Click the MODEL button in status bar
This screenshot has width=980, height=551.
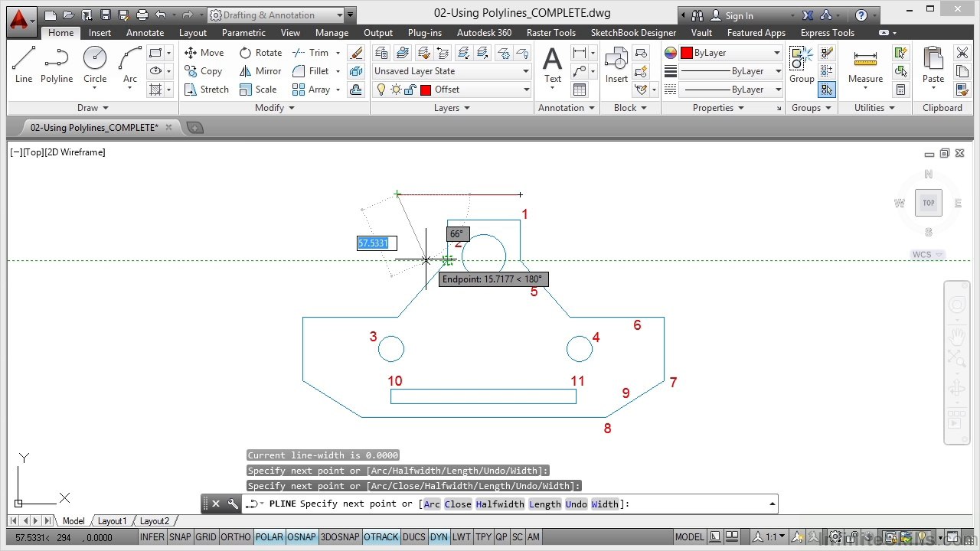[689, 537]
